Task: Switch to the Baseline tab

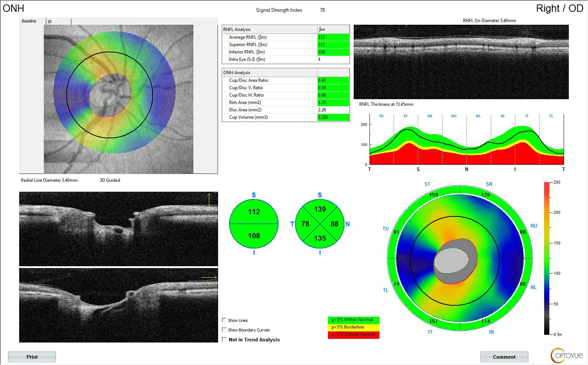Action: point(29,21)
